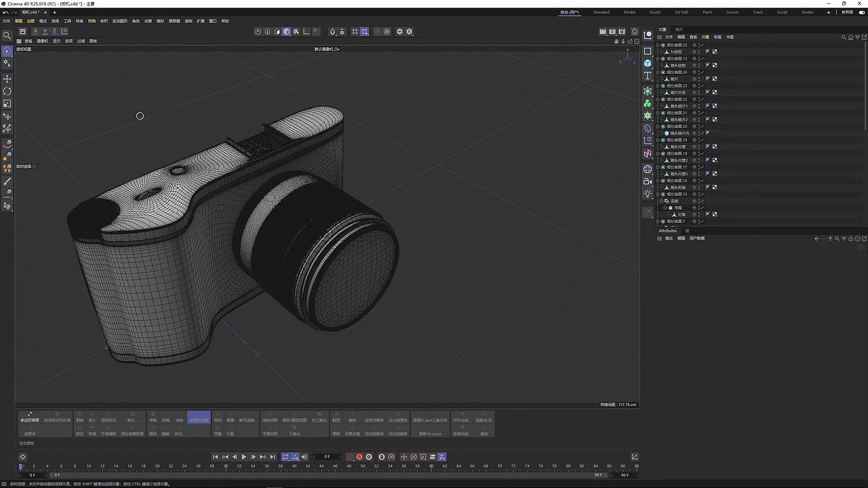Select the polygon pen tool (多边形画笔)
This screenshot has width=868, height=488.
click(x=30, y=417)
